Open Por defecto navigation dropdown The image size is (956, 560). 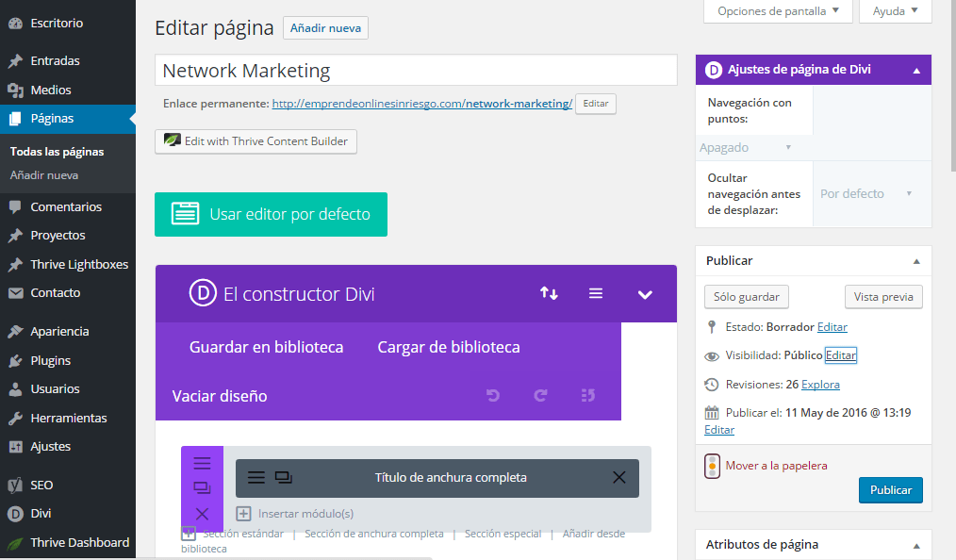click(x=865, y=194)
